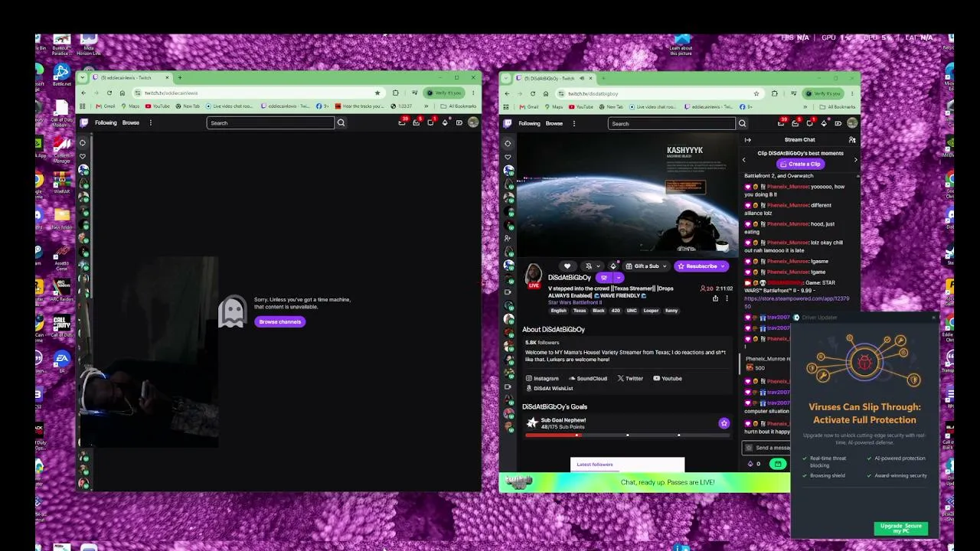Bookmark page star in DiSdAtBiGbOy window
This screenshot has width=980, height=551.
click(756, 93)
